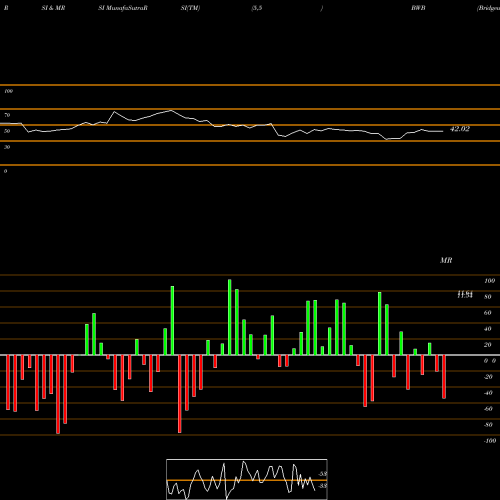Click the tallest green MR bar reaching 100
500x500 pixels.
(x=230, y=317)
